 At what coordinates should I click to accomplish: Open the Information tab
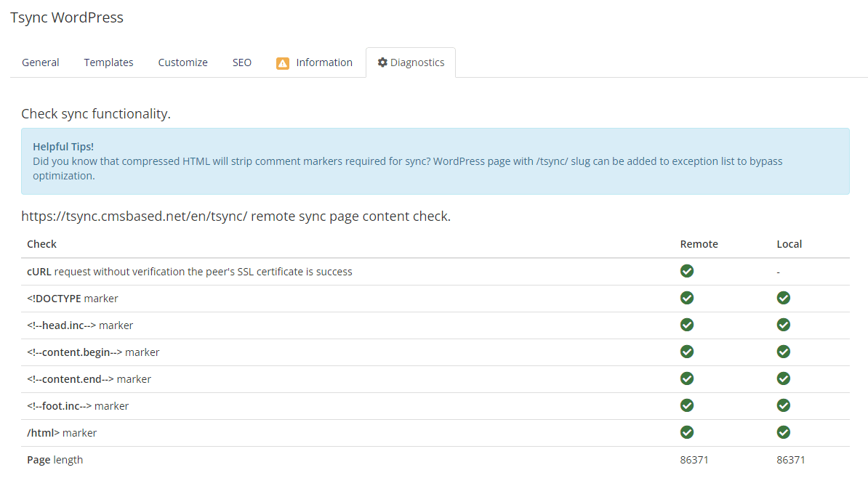315,62
